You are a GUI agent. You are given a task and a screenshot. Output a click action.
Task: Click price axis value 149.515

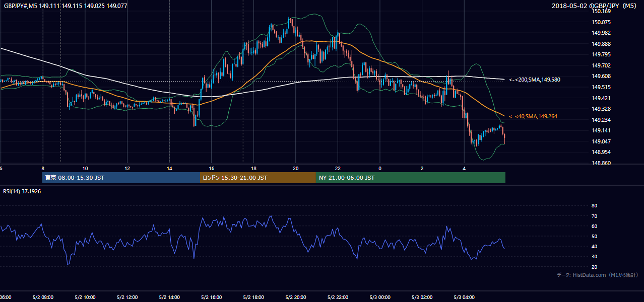(x=602, y=87)
